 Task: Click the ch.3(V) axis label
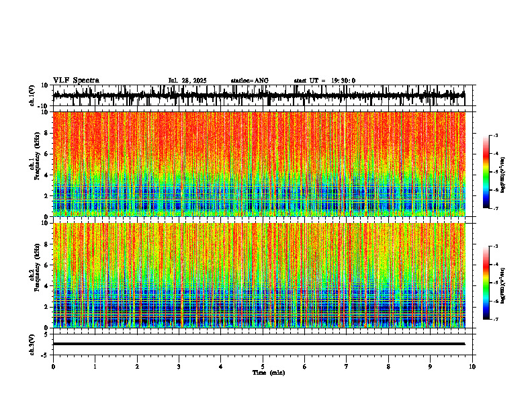click(x=32, y=345)
